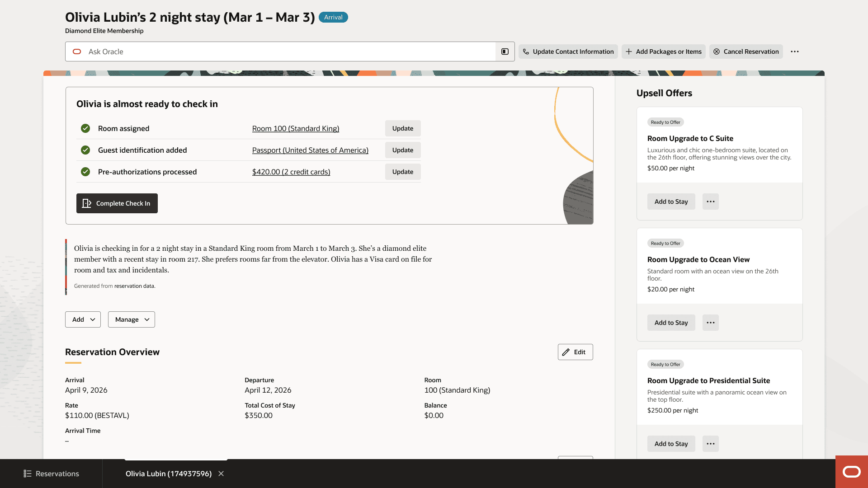The image size is (868, 488).
Task: Click the Room assigned green checkmark
Action: [x=85, y=128]
